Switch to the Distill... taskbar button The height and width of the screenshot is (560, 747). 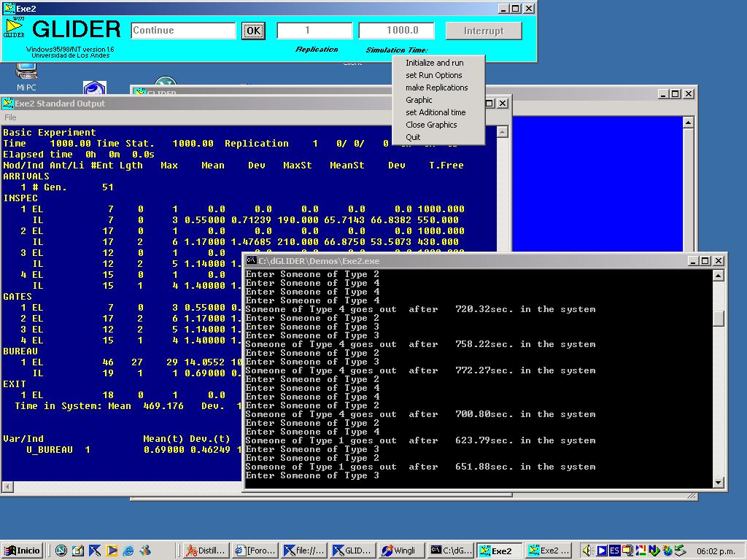point(206,551)
